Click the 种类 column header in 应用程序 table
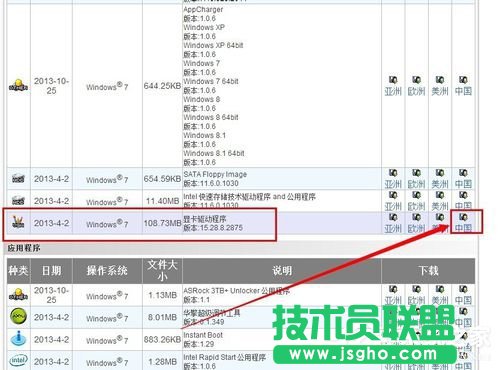500x370 pixels. tap(18, 271)
